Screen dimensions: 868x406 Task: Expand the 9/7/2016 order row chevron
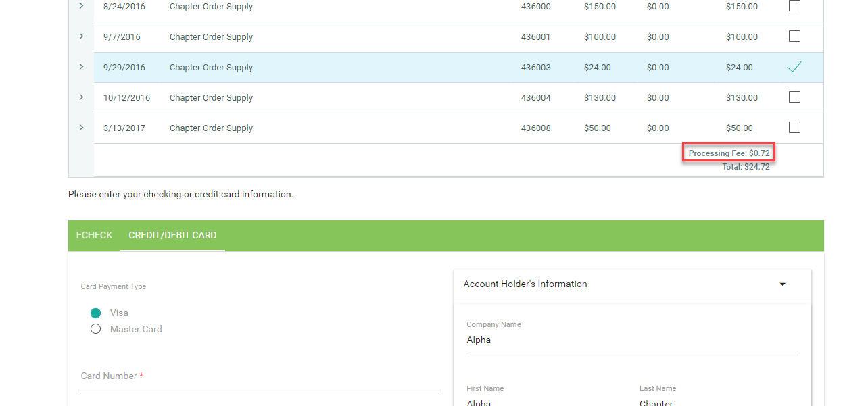click(81, 36)
